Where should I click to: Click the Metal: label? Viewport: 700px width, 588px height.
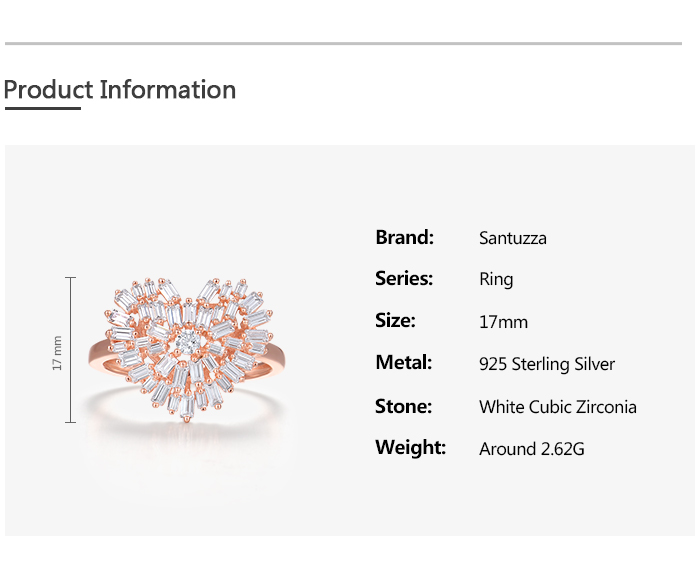pyautogui.click(x=404, y=363)
